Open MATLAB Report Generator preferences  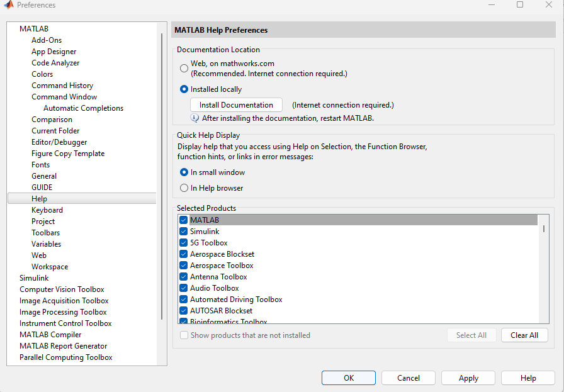coord(64,346)
